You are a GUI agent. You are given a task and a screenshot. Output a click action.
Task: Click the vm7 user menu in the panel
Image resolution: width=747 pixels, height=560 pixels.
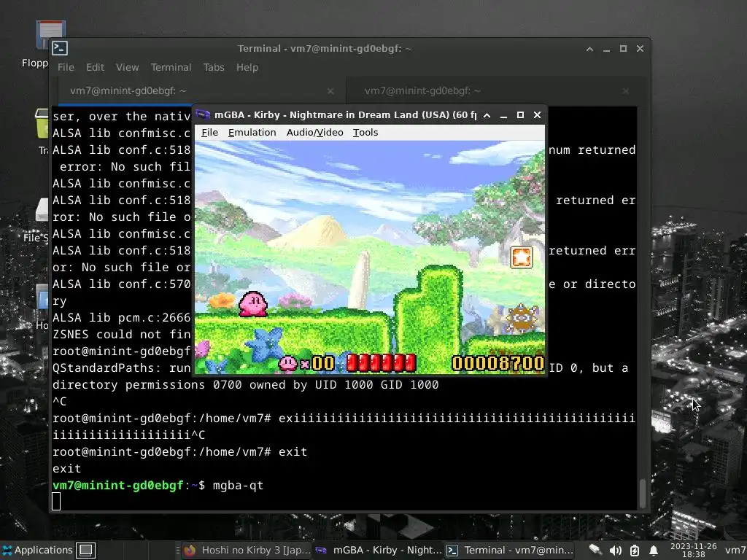coord(735,551)
